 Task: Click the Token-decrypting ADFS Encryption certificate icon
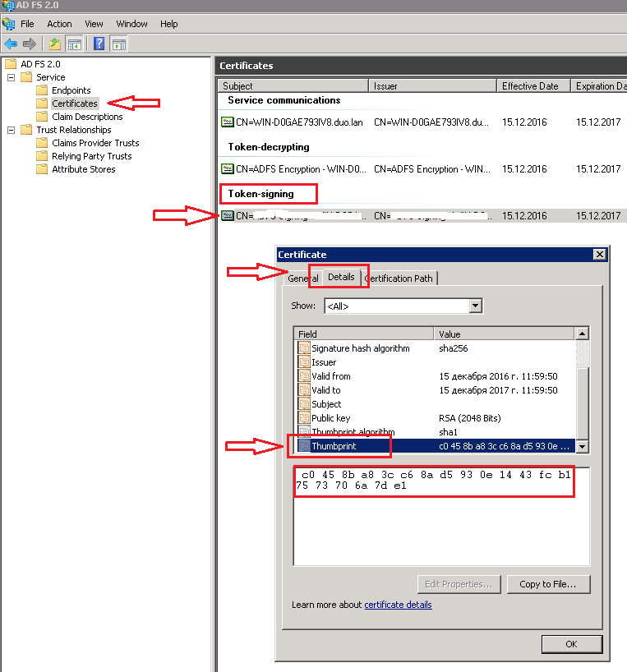pyautogui.click(x=227, y=169)
